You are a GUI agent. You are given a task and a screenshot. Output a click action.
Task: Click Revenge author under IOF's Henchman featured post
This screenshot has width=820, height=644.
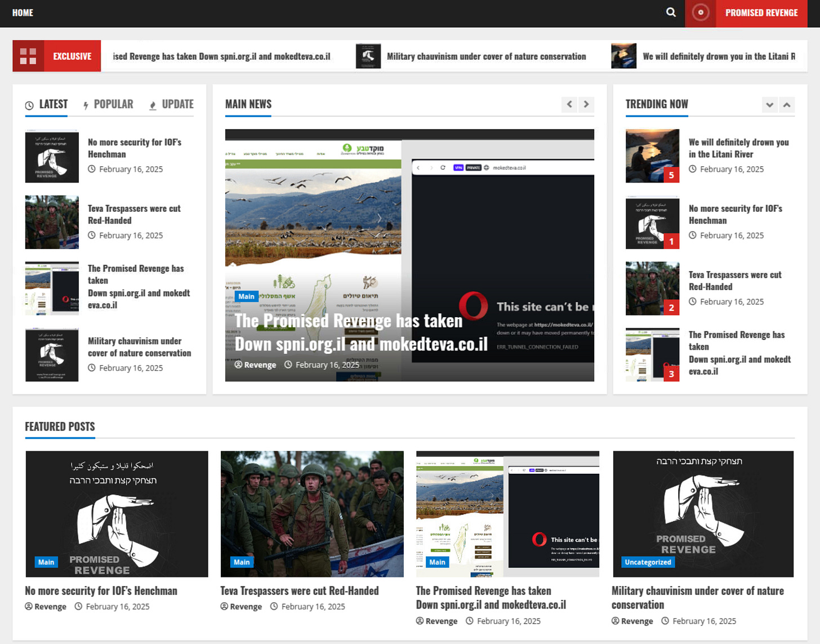click(x=46, y=607)
